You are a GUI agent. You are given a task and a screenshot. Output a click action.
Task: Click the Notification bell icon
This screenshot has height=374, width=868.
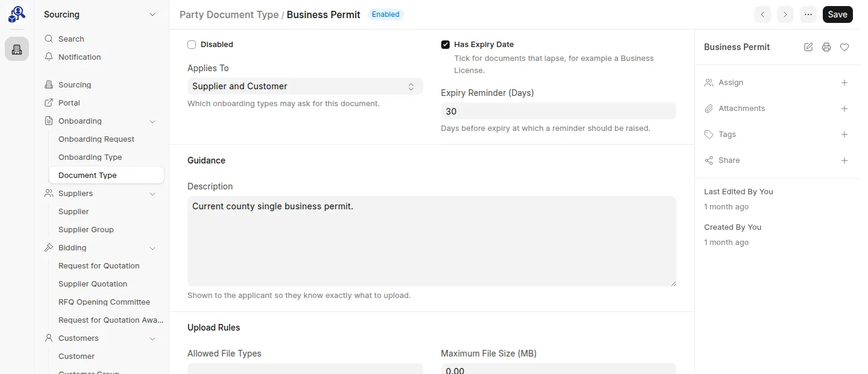pyautogui.click(x=49, y=57)
